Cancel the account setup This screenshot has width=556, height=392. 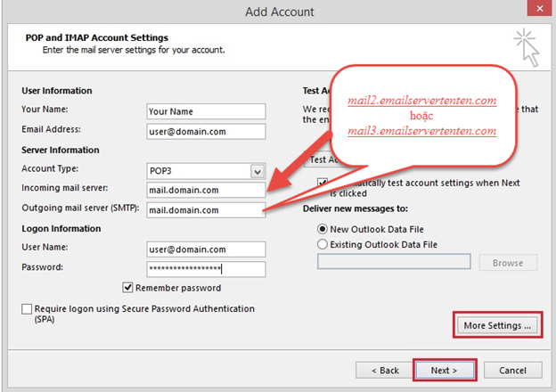(512, 370)
